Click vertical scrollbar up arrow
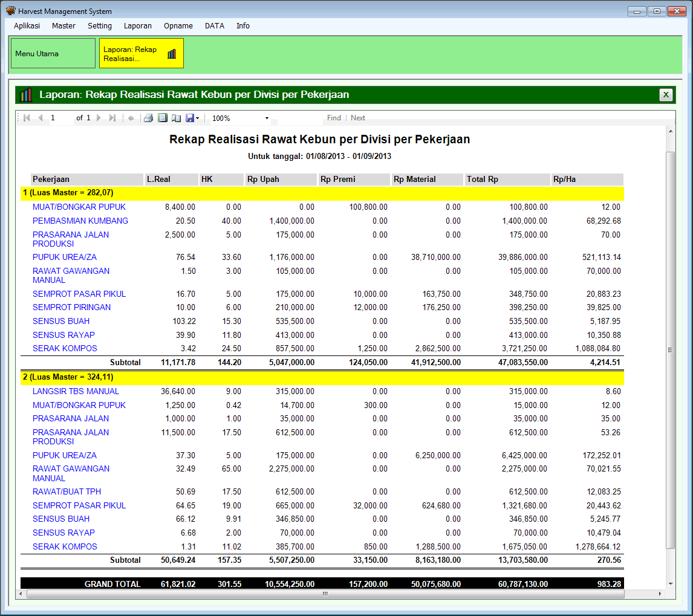This screenshot has height=616, width=693. pyautogui.click(x=671, y=131)
